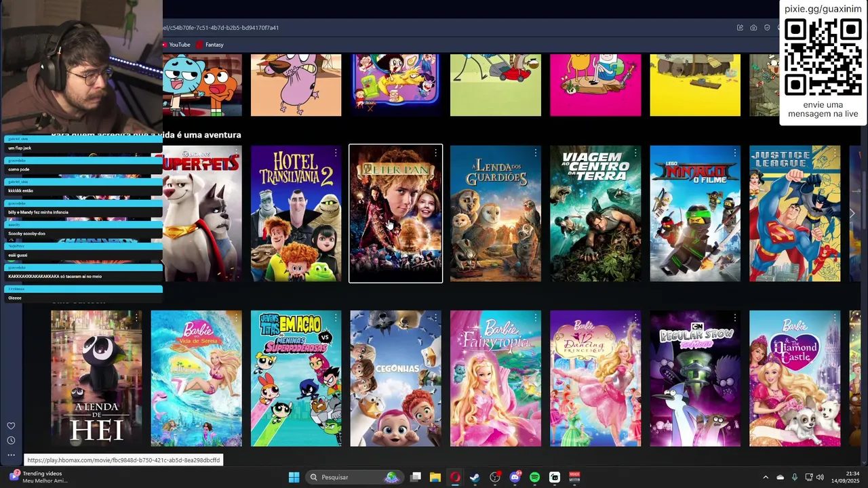
Task: Open options menu on Hotel Transilvania 2 poster
Action: tap(336, 153)
